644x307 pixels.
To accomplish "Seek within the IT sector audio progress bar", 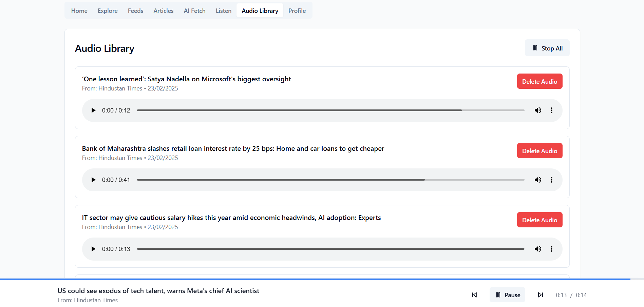I will [x=331, y=249].
